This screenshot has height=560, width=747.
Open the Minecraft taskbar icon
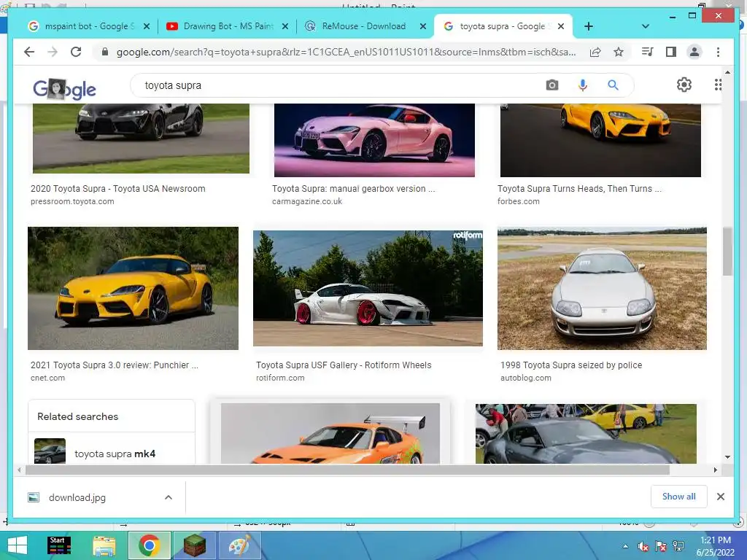pos(195,545)
